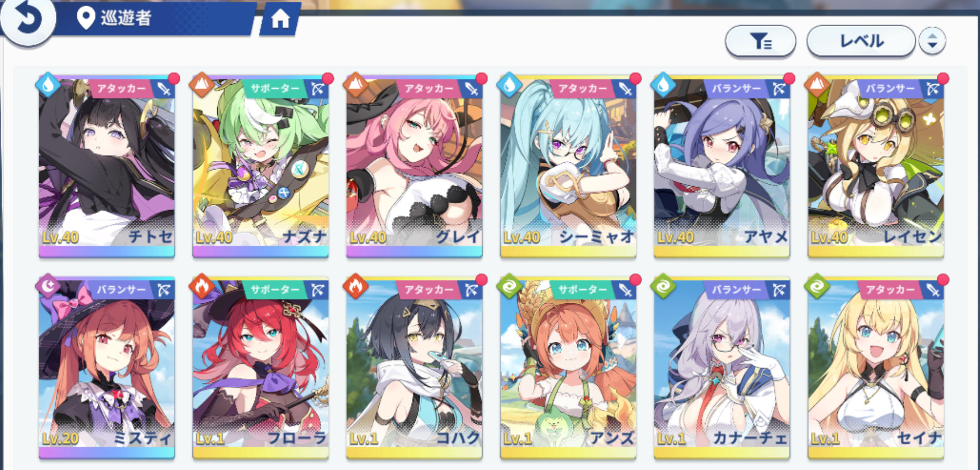Select the グレイ character card
This screenshot has width=980, height=470.
tap(414, 166)
